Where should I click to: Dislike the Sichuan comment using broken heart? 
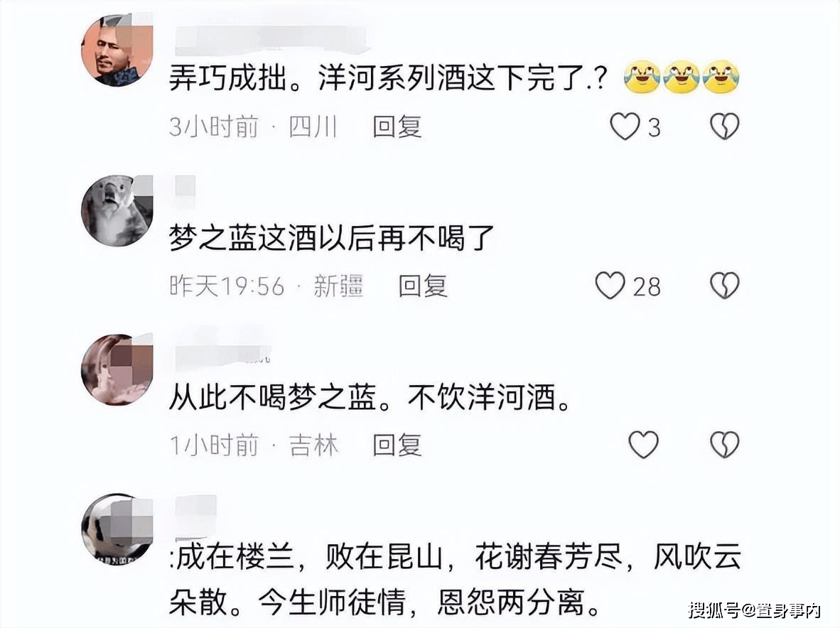click(x=725, y=127)
